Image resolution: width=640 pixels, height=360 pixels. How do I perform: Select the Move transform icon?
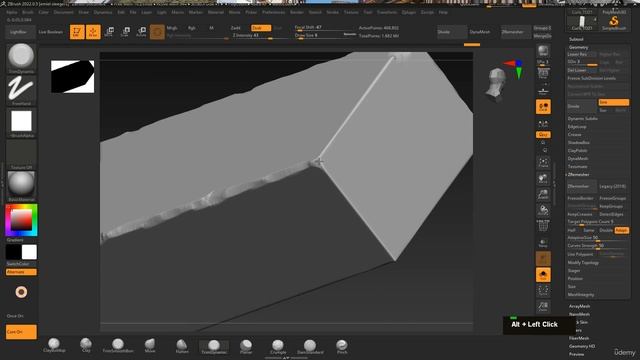(x=109, y=32)
